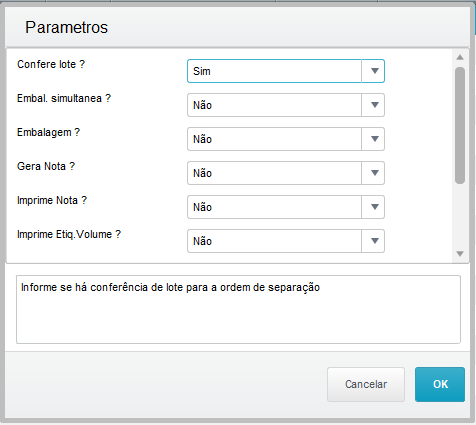Click the Confere lote label

click(x=51, y=64)
